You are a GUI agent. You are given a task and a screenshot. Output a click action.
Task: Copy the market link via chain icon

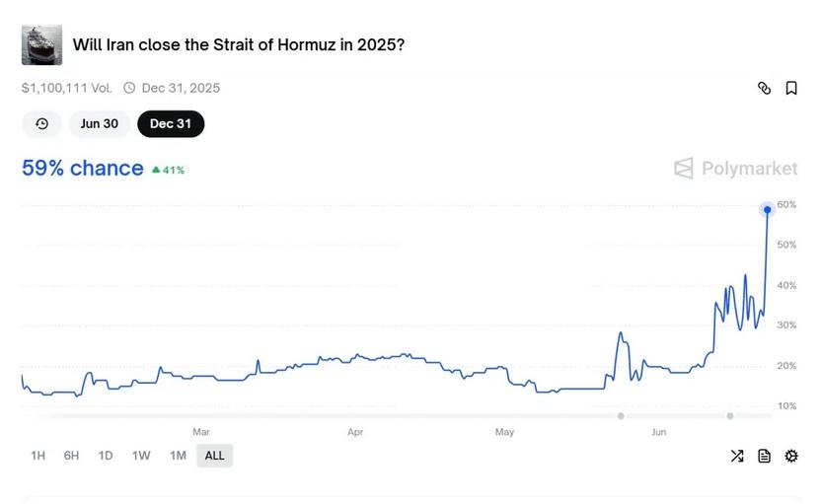click(764, 88)
